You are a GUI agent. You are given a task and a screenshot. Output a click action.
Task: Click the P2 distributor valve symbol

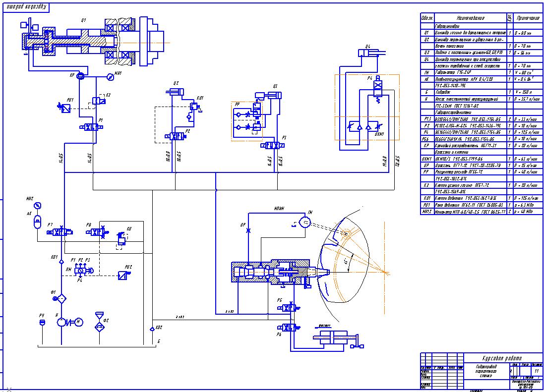tap(176, 136)
